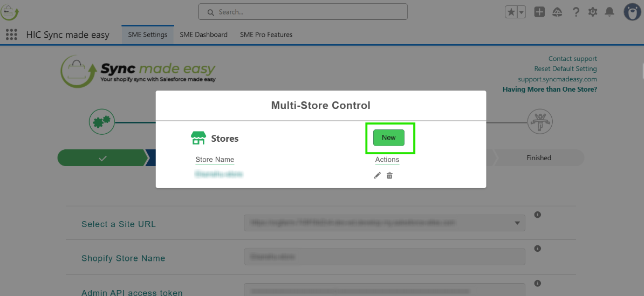Select the completed checkmark path step

(102, 158)
